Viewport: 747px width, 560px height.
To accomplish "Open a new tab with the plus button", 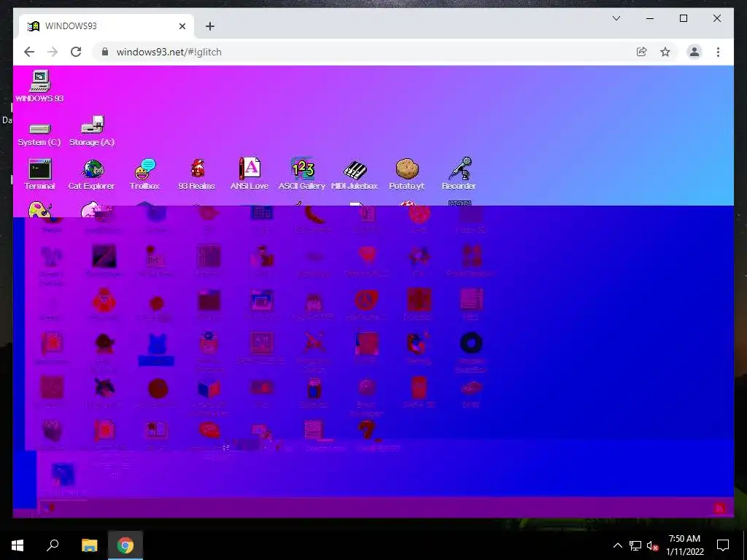I will (210, 26).
